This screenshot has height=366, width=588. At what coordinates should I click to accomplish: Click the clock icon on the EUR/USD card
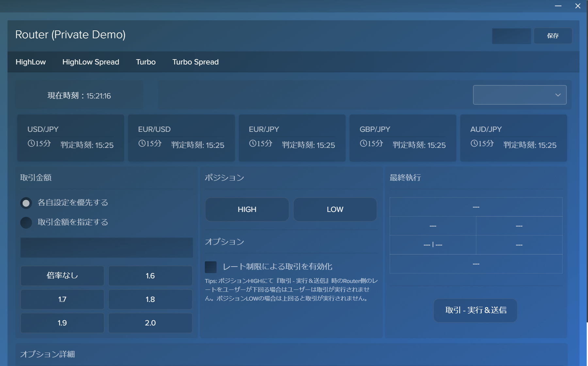coord(142,143)
